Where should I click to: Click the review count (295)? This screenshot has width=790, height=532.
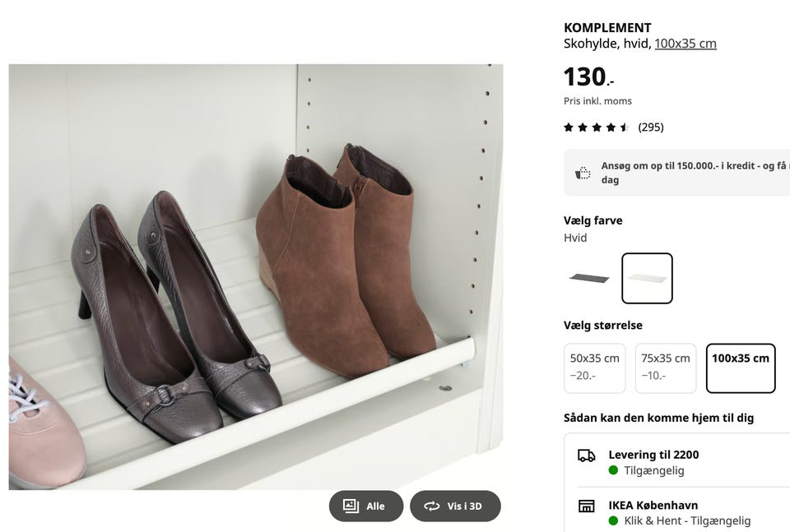tap(650, 127)
